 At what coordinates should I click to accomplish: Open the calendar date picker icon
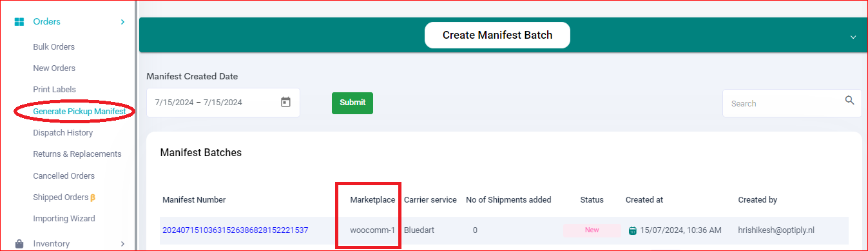[x=286, y=102]
